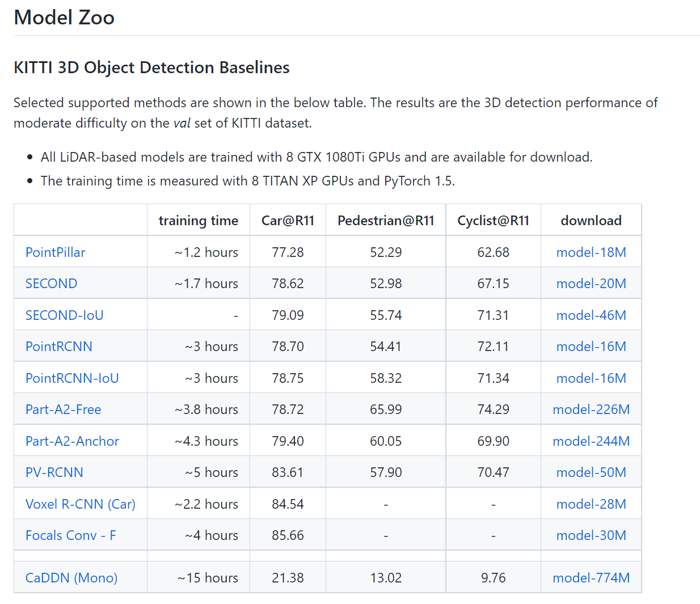Image resolution: width=700 pixels, height=604 pixels.
Task: Click the Focals Conv - F link
Action: point(70,535)
